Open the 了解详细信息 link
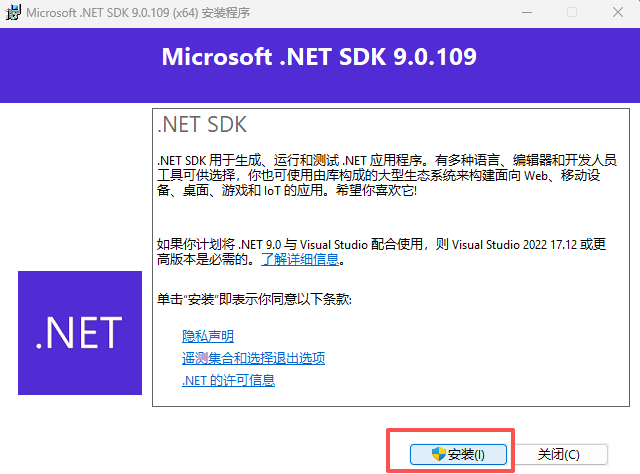Screen dimensions: 640x474 pos(300,259)
